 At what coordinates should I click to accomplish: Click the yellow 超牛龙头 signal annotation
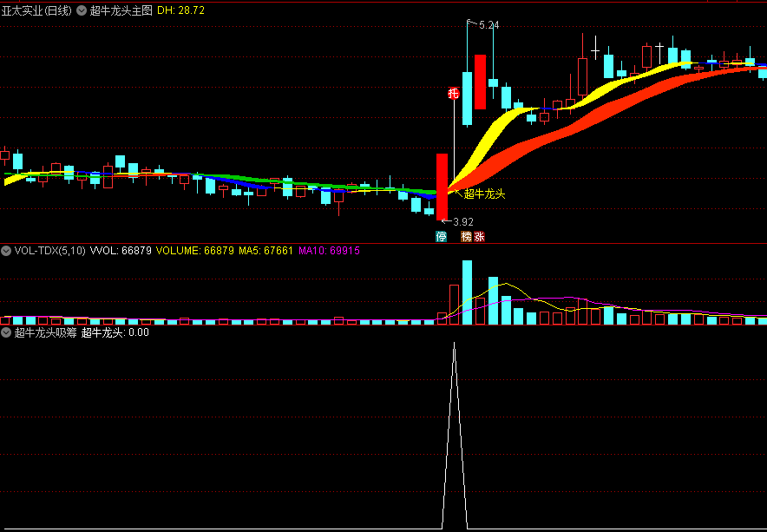(484, 194)
